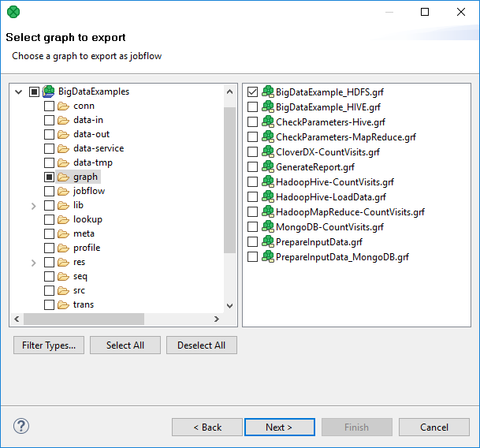480x448 pixels.
Task: Click the folder tree horizontal scrollbar
Action: (84, 319)
